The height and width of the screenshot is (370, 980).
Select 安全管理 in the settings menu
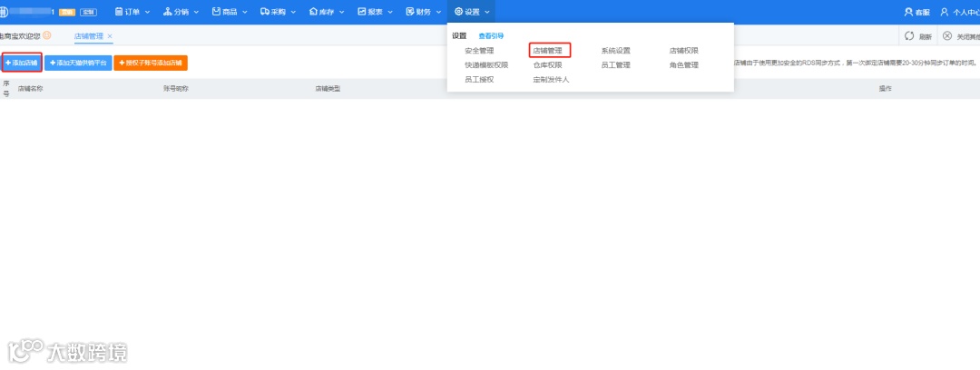click(479, 51)
